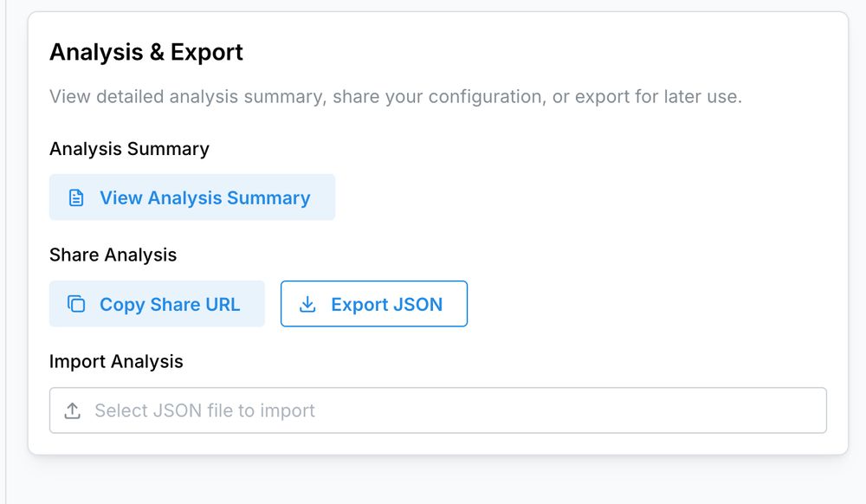Click the "Export JSON" text label
Screen dimensions: 866x504
(x=386, y=305)
